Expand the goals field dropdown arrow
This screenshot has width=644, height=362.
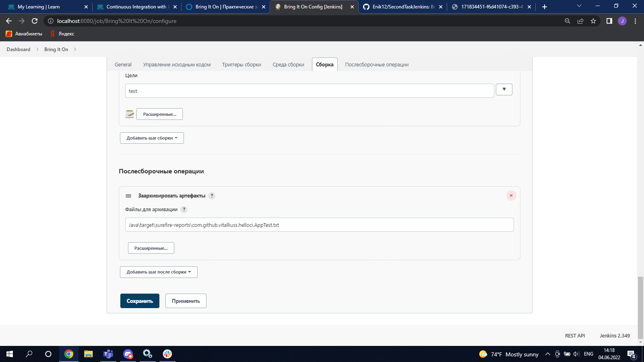[504, 89]
